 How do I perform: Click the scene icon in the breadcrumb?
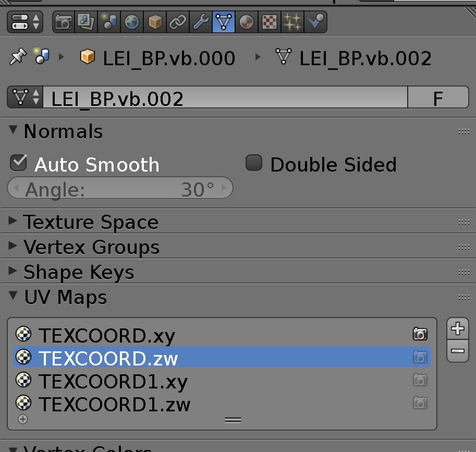[42, 56]
